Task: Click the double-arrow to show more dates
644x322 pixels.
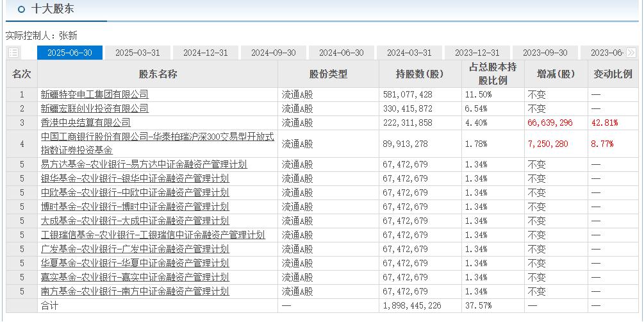Action: coord(631,53)
